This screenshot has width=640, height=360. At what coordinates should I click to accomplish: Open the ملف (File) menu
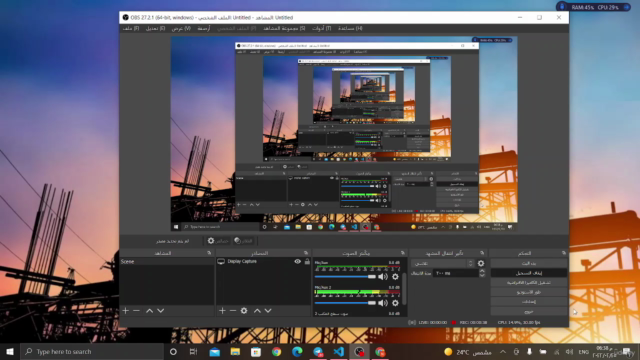131,28
